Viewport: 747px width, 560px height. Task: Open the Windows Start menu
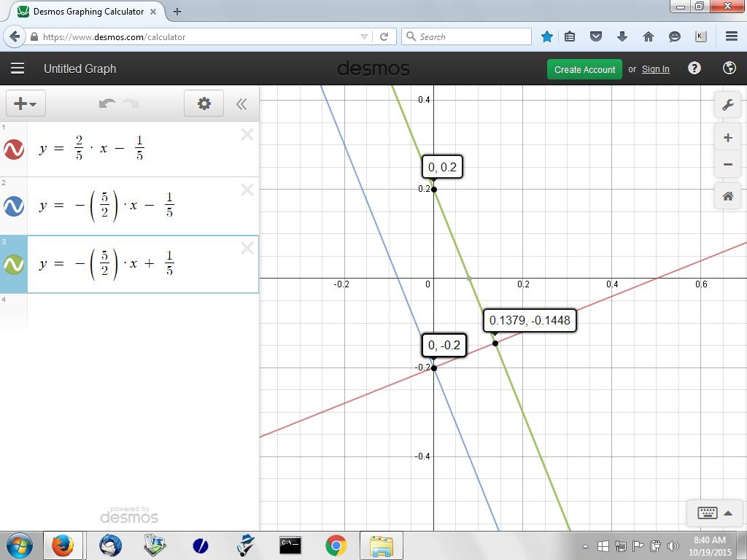[19, 545]
